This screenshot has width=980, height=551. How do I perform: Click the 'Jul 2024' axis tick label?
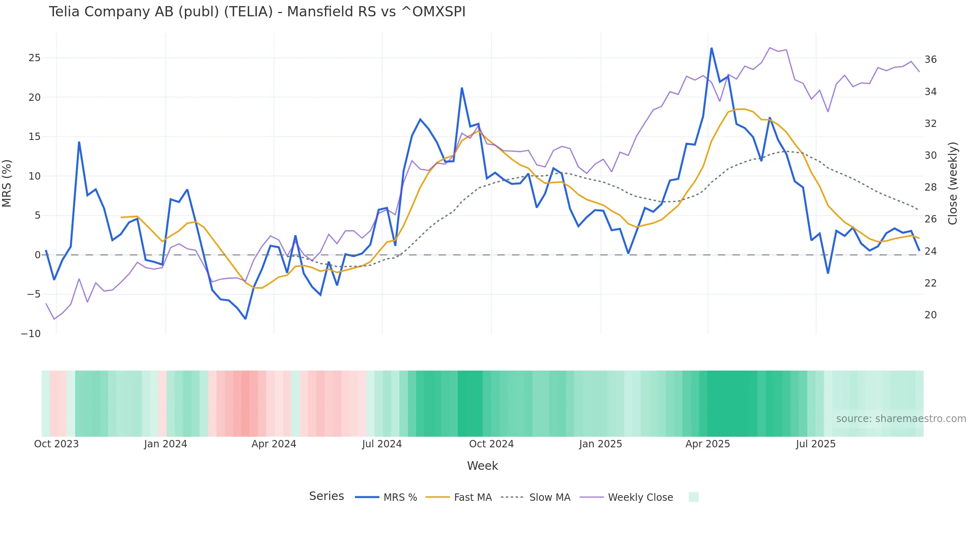click(x=382, y=444)
